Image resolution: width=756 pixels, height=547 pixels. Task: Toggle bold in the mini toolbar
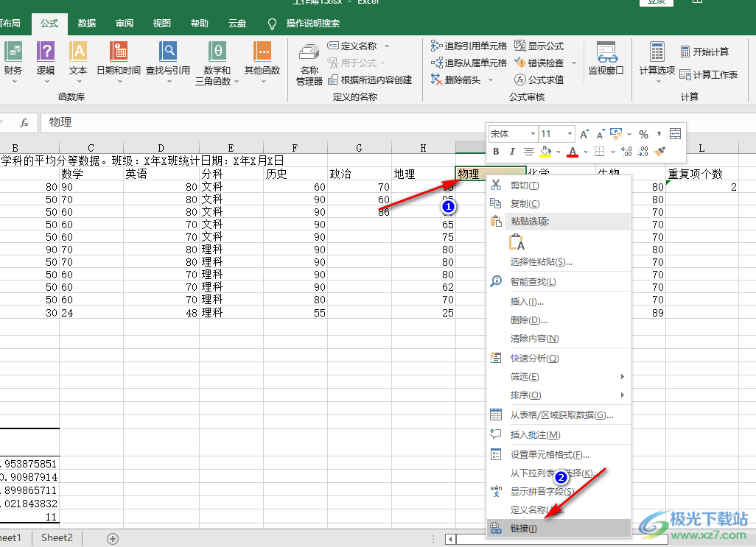pyautogui.click(x=496, y=152)
